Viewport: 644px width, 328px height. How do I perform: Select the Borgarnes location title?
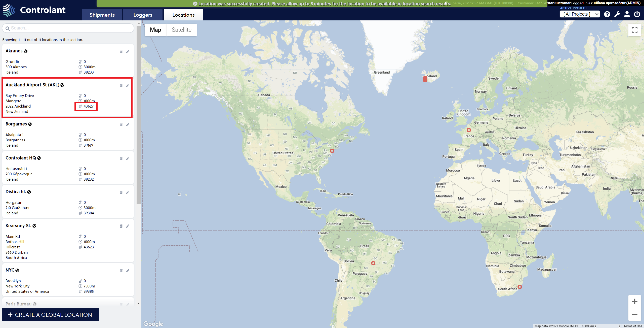pos(16,124)
